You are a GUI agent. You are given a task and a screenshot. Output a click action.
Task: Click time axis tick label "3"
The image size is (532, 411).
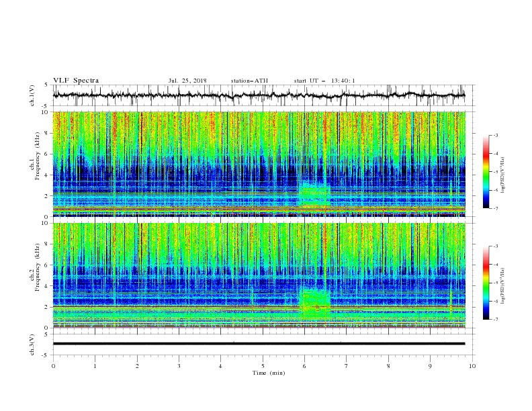click(179, 366)
